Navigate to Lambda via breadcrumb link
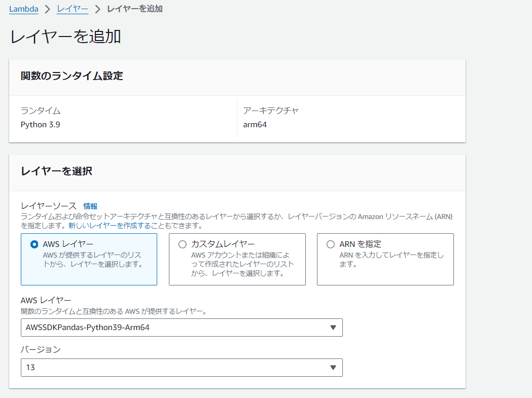Image resolution: width=532 pixels, height=398 pixels. pos(23,9)
